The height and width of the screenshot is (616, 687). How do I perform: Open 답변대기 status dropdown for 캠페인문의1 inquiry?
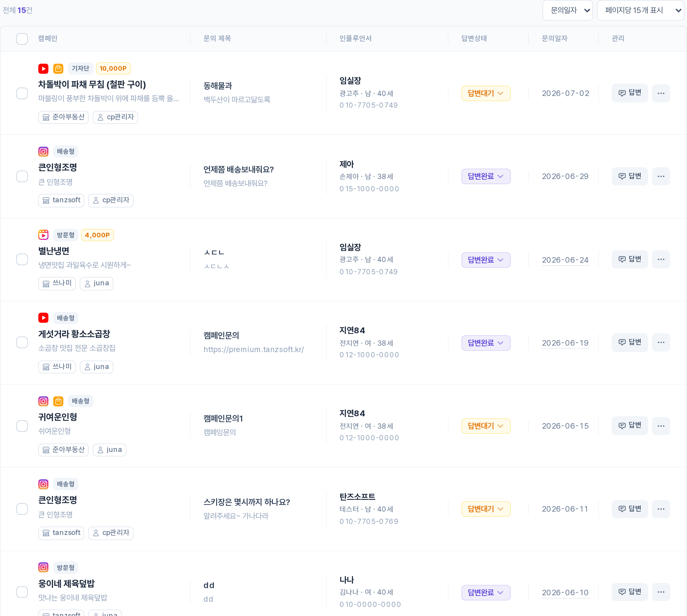click(486, 426)
